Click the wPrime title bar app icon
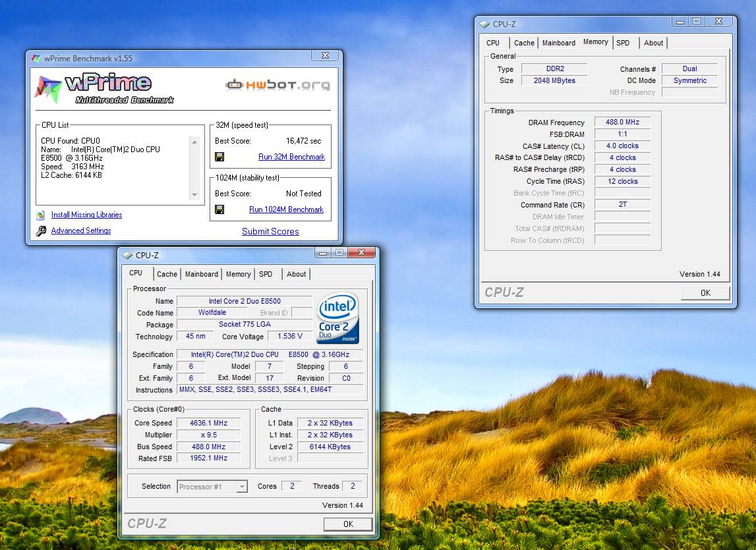 pos(36,59)
